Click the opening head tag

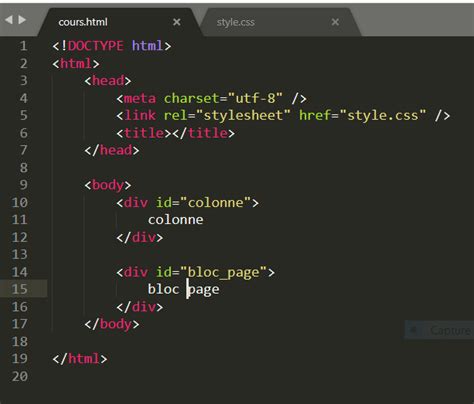(x=108, y=81)
